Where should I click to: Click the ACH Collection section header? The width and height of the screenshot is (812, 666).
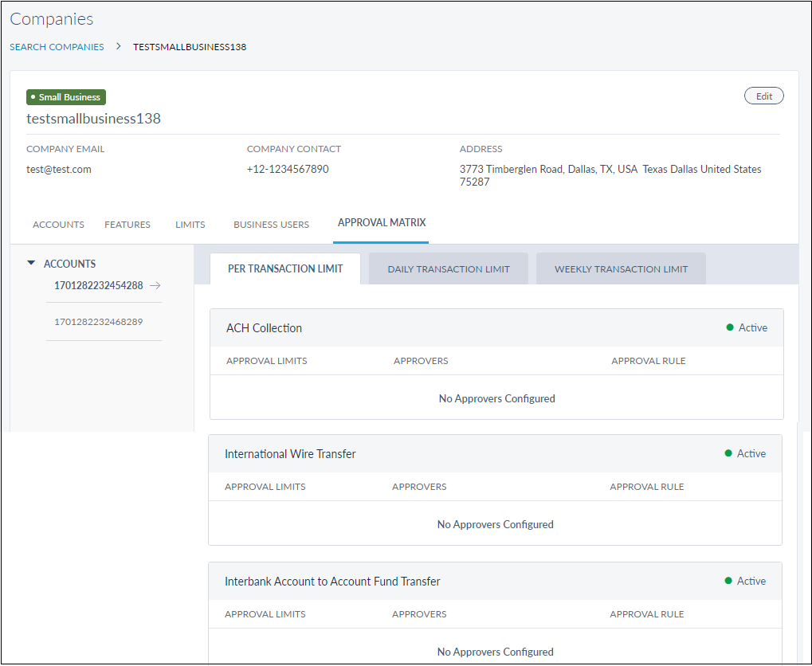click(x=264, y=328)
